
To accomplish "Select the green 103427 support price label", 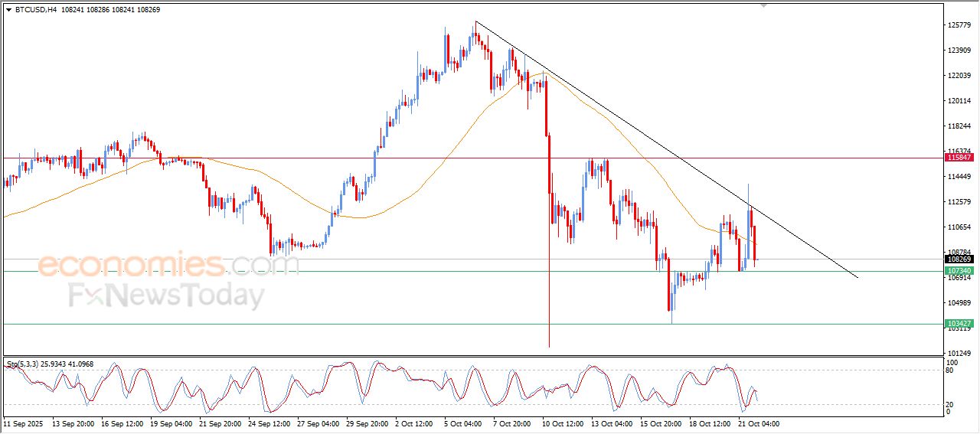I will (959, 324).
